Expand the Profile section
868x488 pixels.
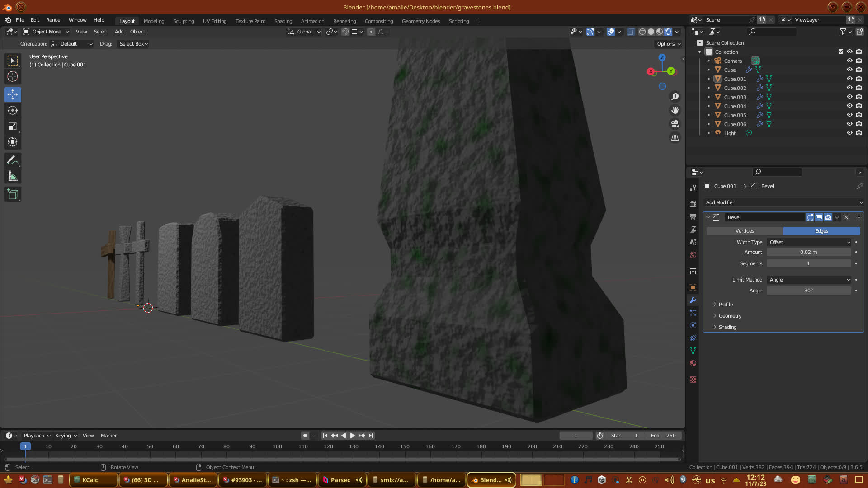point(725,305)
